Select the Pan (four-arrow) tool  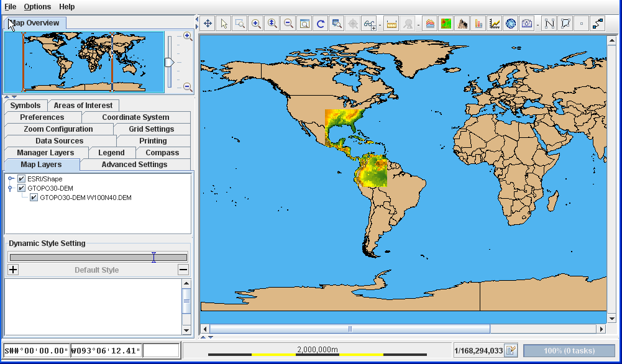coord(208,24)
